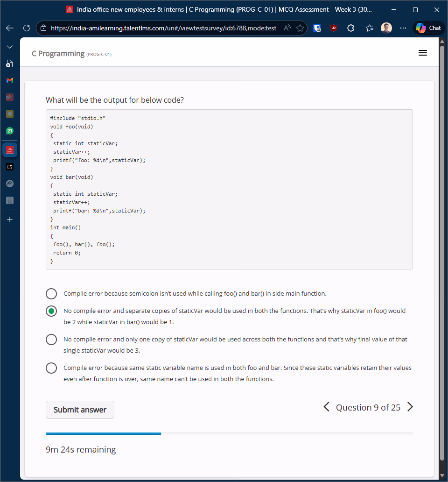
Task: Go to the next question
Action: (x=410, y=407)
